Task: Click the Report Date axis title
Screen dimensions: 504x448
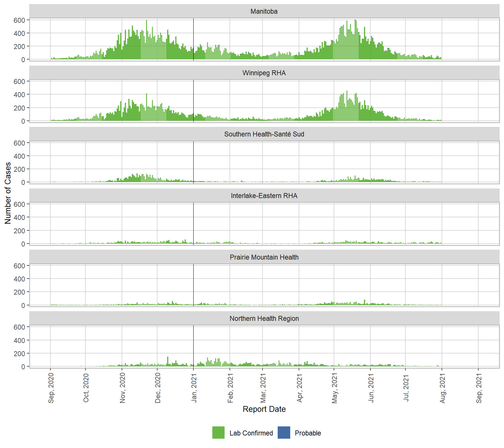Action: 264,409
